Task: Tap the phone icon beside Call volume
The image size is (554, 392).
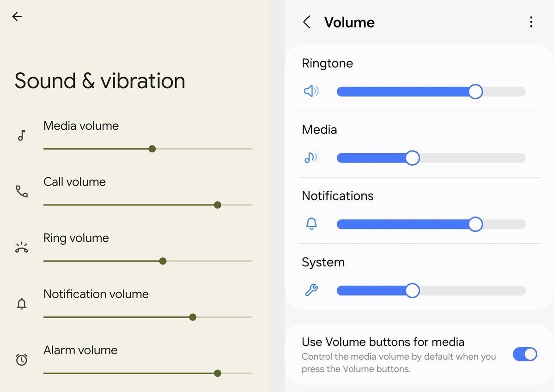Action: click(x=22, y=191)
